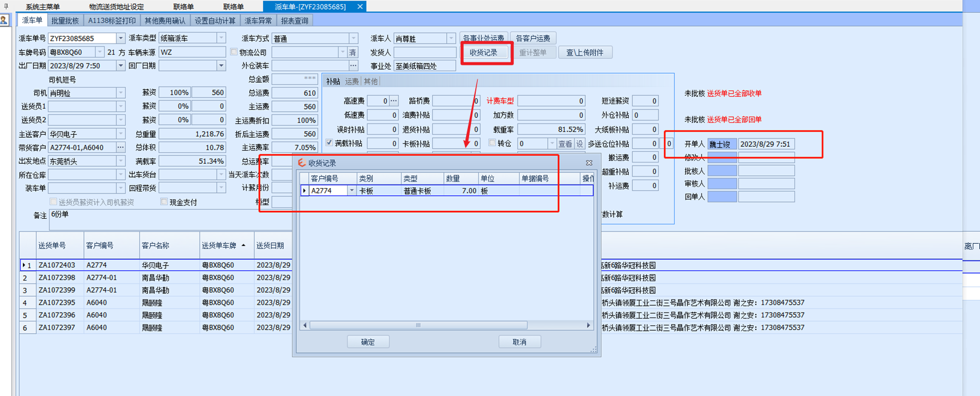Toggle 送货员薪资计入司机薪资 checkbox
Screen dimensions: 980x396
[53, 202]
